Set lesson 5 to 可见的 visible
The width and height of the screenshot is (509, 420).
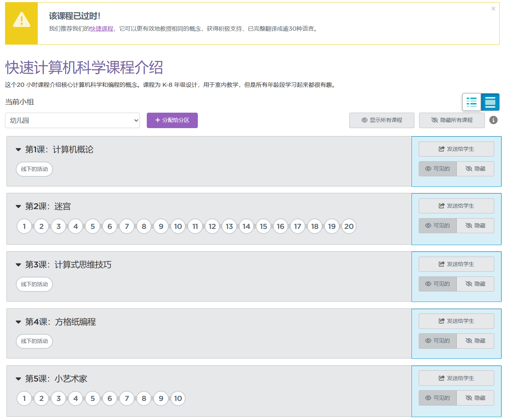click(x=438, y=398)
